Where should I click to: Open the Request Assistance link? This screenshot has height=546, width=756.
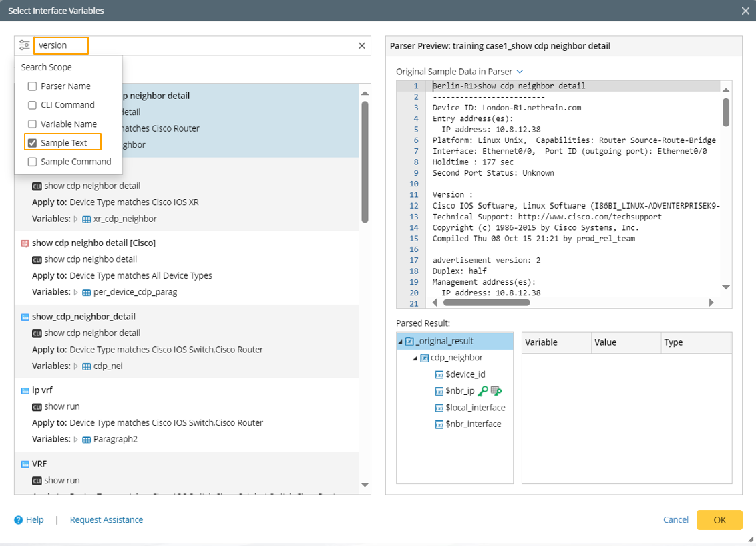coord(106,520)
